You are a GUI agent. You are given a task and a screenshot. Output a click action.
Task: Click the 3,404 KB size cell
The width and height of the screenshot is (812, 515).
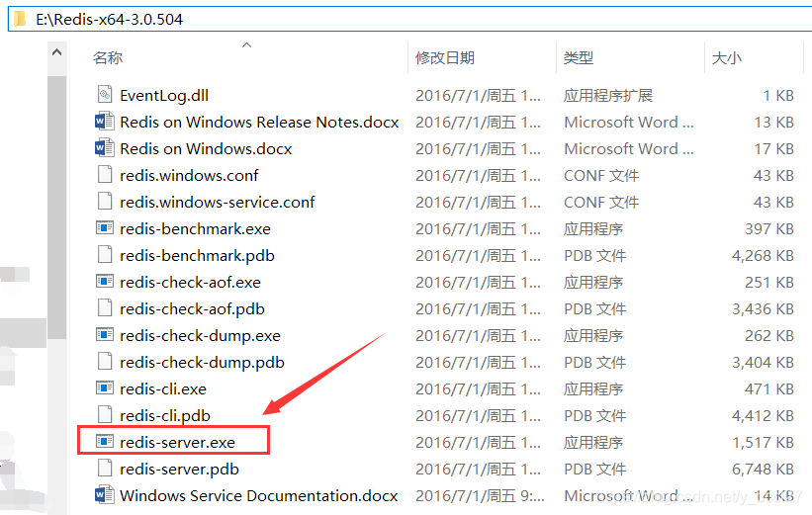coord(763,363)
